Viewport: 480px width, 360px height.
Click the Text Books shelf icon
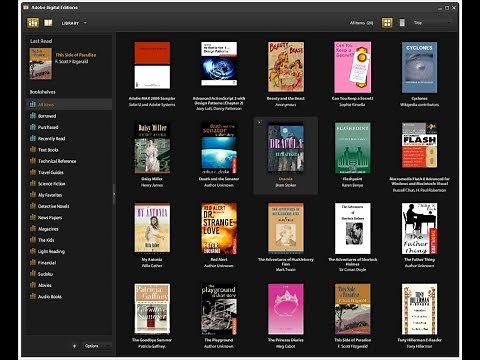click(x=33, y=149)
